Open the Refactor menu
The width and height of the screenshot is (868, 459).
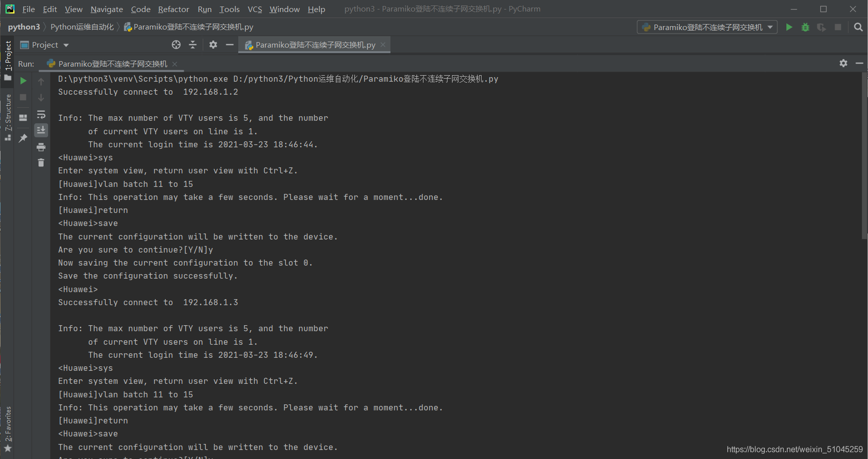click(173, 9)
